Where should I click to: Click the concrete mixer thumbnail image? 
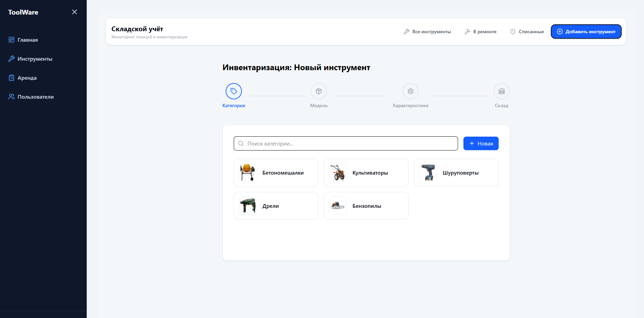248,173
